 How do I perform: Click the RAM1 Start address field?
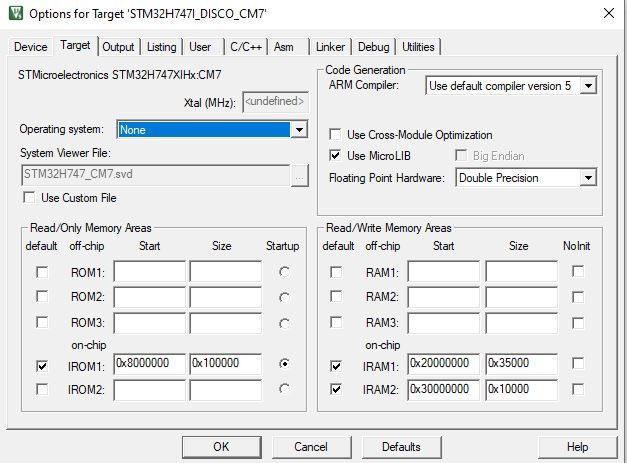[443, 271]
